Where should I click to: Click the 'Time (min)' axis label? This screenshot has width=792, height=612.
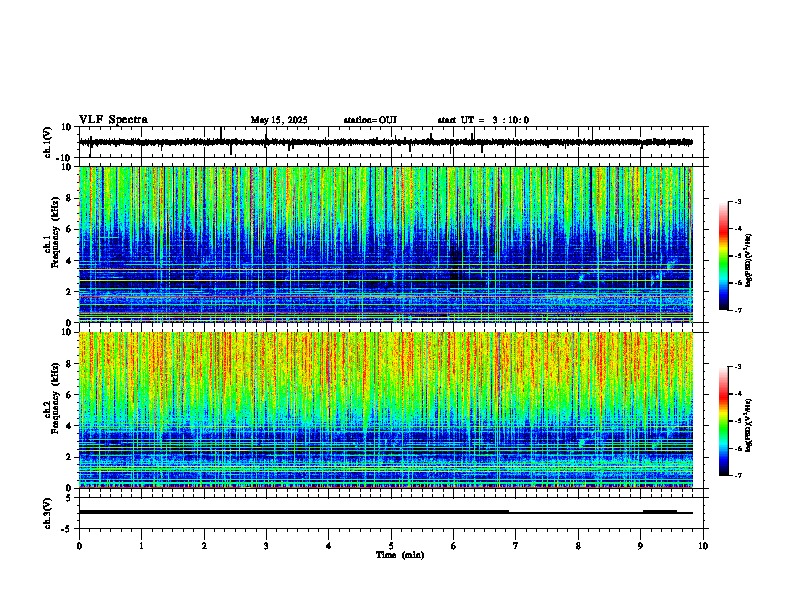click(400, 555)
